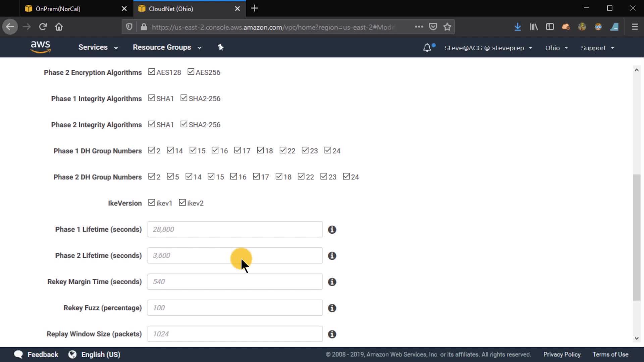Switch to the OnPrem(NorCal) browser tab

pyautogui.click(x=58, y=9)
